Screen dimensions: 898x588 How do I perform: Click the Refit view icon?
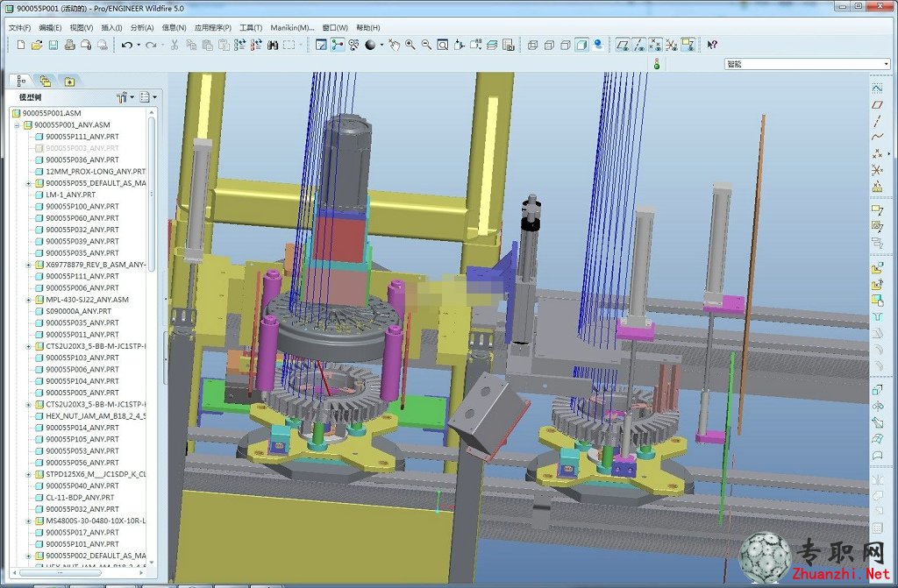tap(442, 45)
